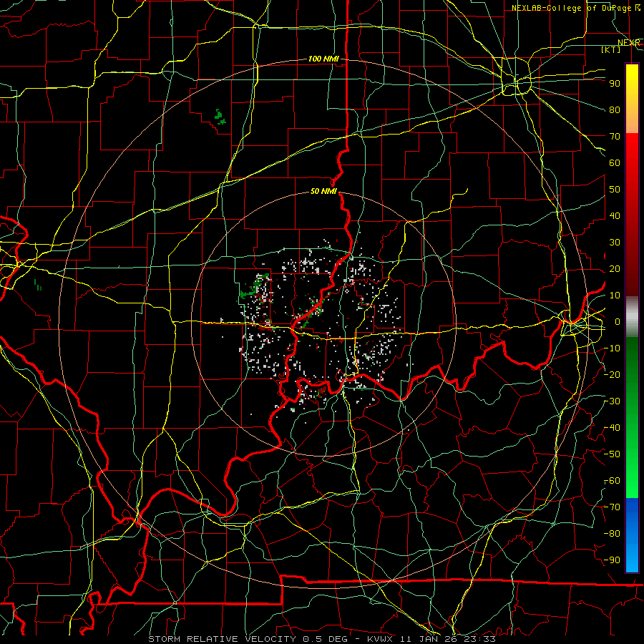The width and height of the screenshot is (644, 644).
Task: Select the -80 scale value label
Action: point(613,534)
